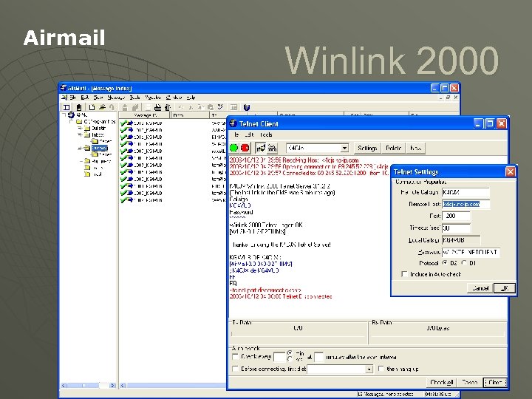The image size is (532, 399).
Task: Click the new message page icon in Airmail toolbar
Action: (x=92, y=107)
